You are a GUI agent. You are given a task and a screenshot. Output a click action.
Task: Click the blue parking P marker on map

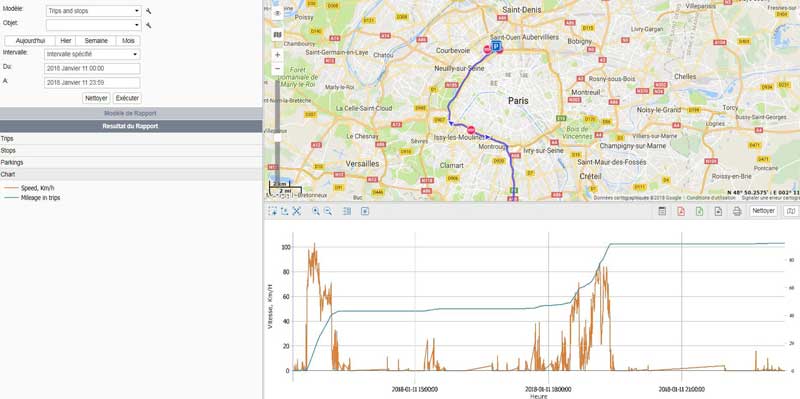click(x=495, y=46)
